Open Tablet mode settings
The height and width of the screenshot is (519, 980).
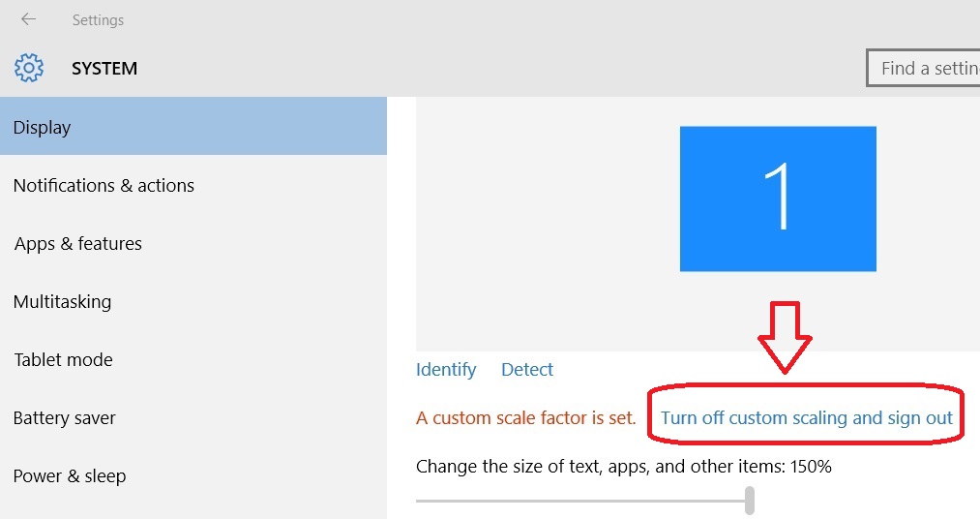(63, 359)
